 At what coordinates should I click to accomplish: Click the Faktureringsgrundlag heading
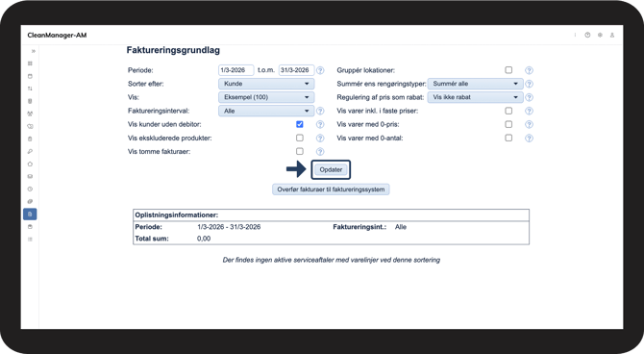(173, 50)
